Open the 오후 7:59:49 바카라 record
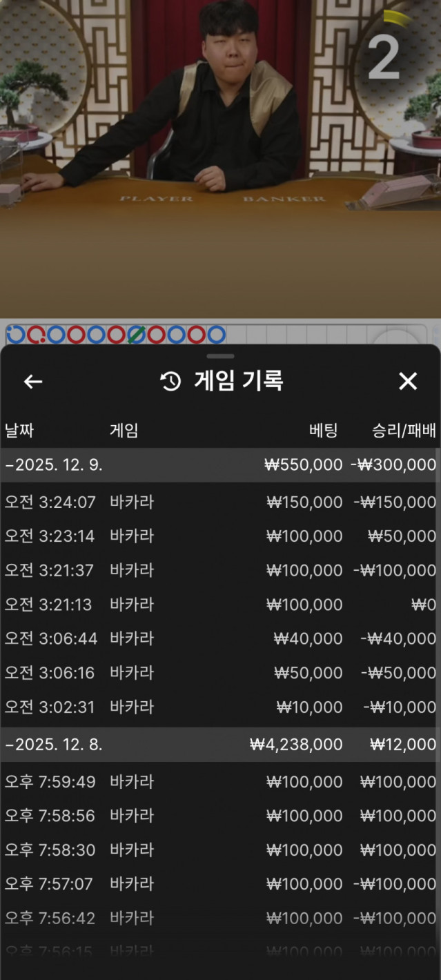Screen dimensions: 441x980 coord(220,782)
